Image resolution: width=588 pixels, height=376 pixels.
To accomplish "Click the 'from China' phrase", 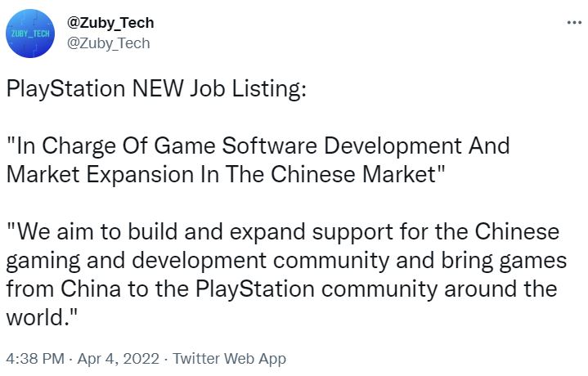I will click(63, 289).
